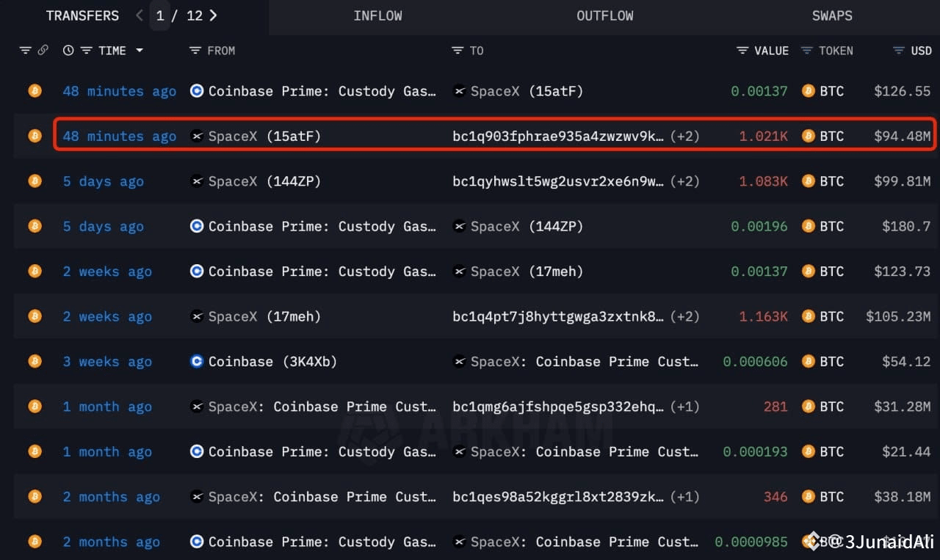Open the SWAPS tab
Viewport: 940px width, 560px height.
832,16
